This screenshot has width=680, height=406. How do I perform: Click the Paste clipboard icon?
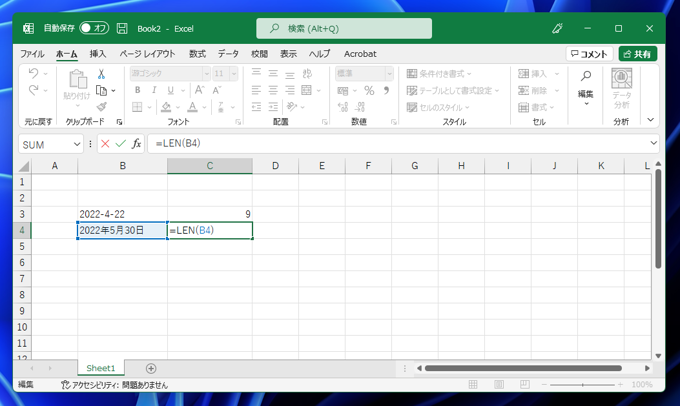78,79
